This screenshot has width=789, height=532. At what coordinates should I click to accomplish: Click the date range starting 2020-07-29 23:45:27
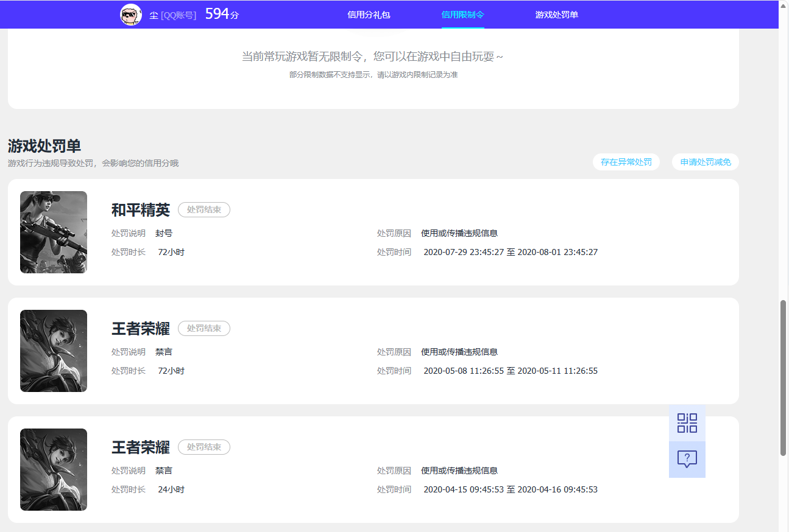(x=511, y=252)
